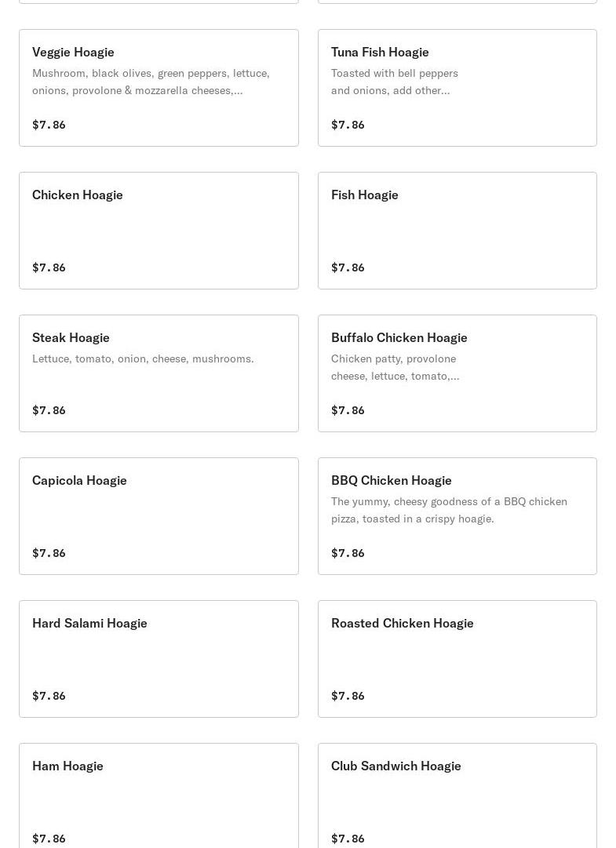Click the Buffalo Chicken Hoagie description

tap(395, 367)
